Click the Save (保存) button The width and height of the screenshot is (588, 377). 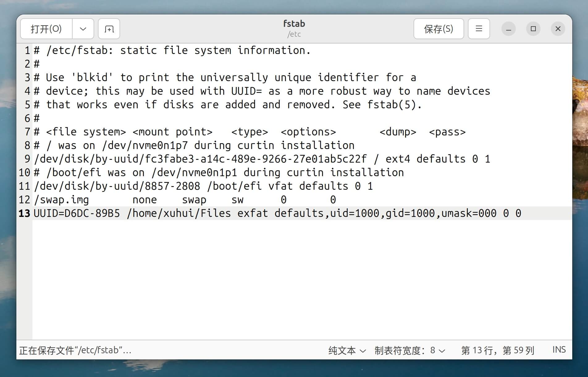[439, 29]
